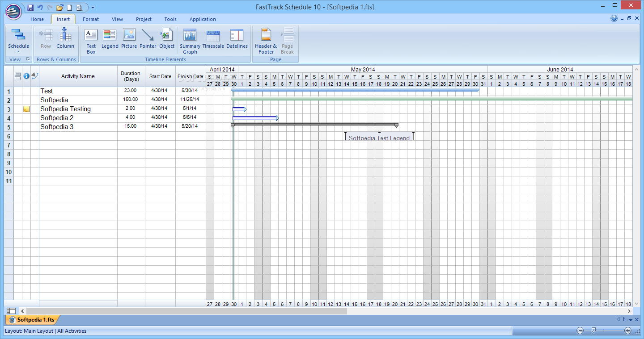Insert a Picture

(x=129, y=39)
